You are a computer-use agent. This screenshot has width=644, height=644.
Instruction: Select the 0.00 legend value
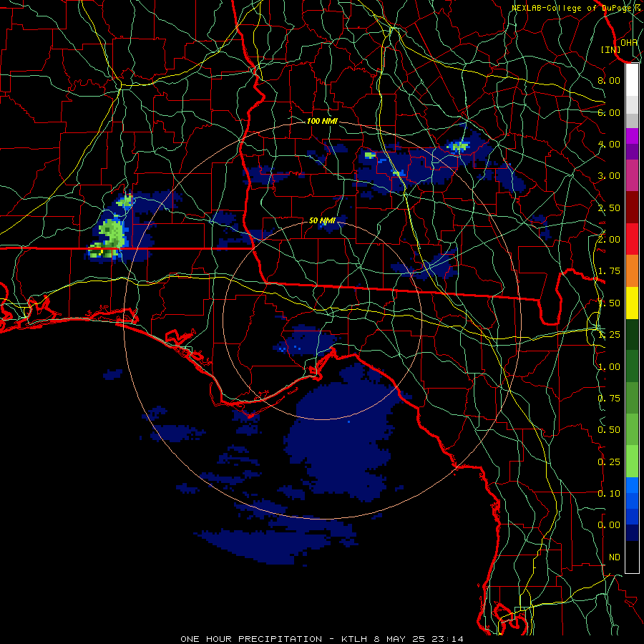click(x=609, y=525)
